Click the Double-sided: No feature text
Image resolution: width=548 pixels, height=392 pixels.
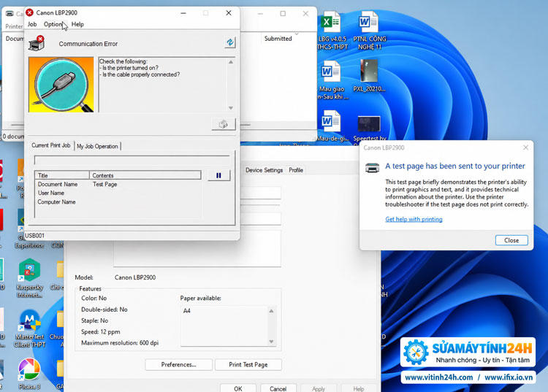pyautogui.click(x=104, y=310)
